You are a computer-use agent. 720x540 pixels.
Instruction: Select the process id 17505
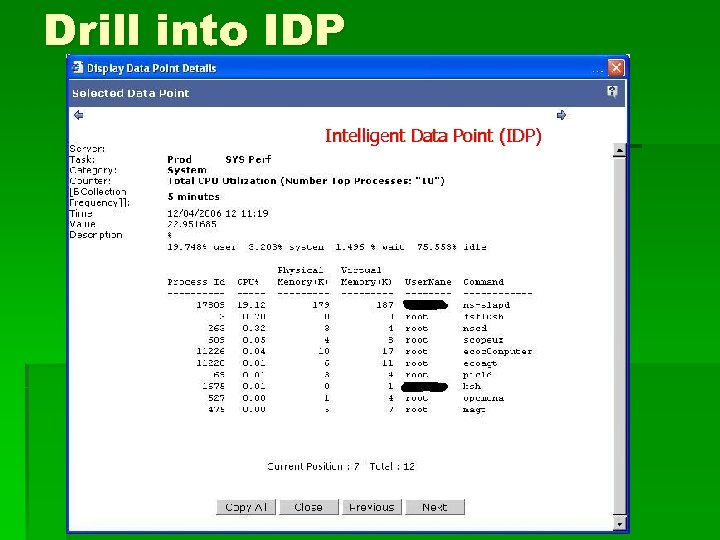pyautogui.click(x=210, y=305)
